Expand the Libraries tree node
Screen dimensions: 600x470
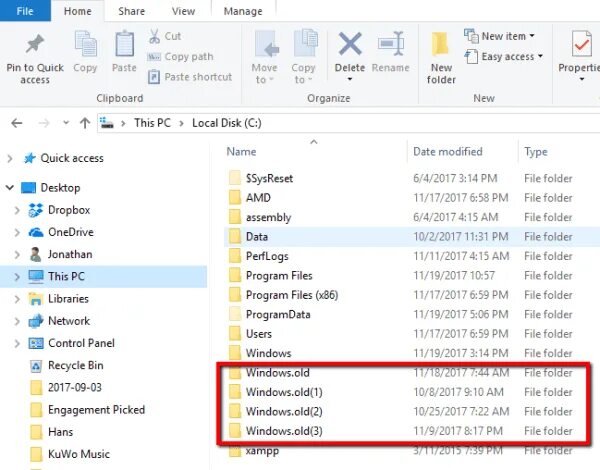pyautogui.click(x=17, y=299)
